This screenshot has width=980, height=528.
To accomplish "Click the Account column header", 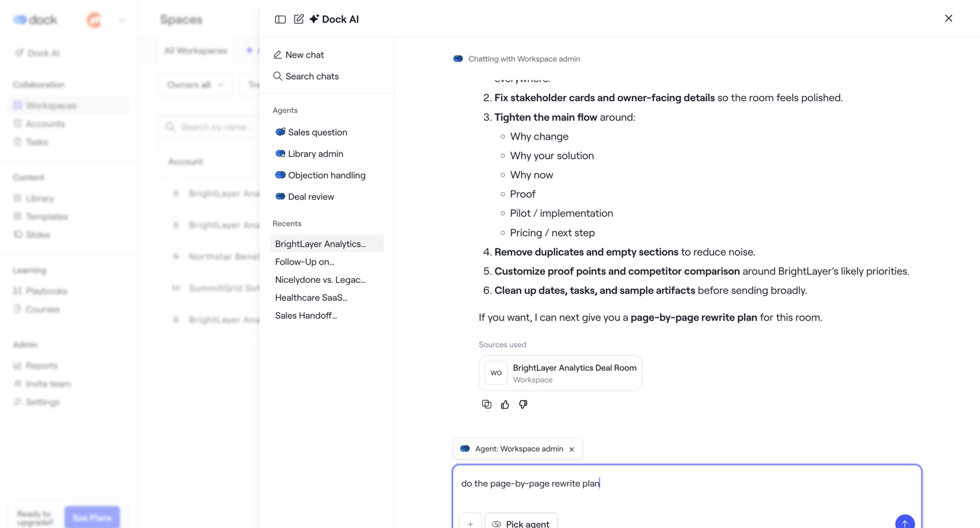I will point(185,162).
